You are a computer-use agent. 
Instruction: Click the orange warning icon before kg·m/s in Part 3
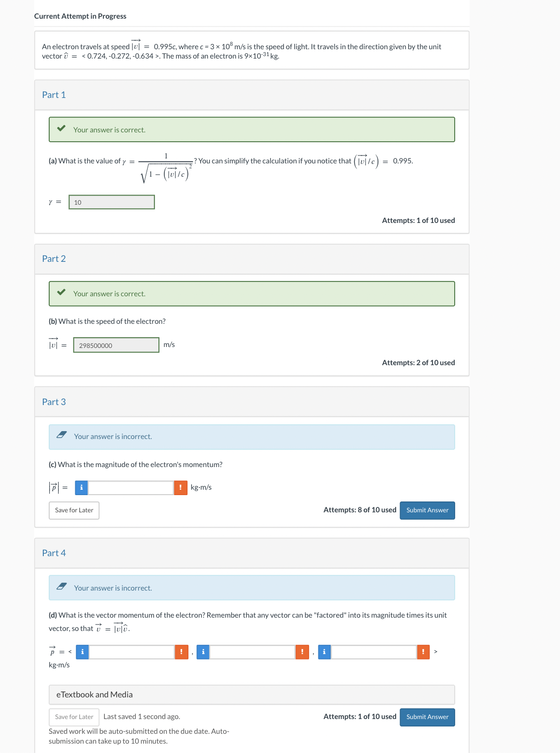pos(181,487)
